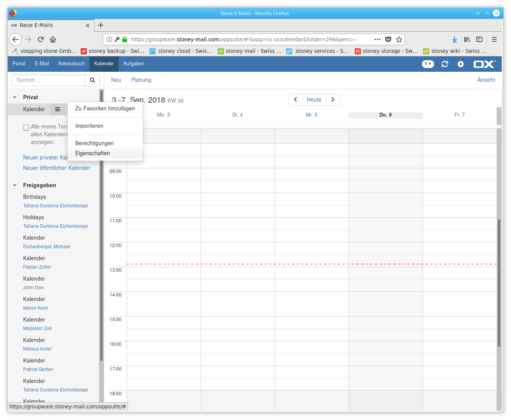Choose Importieren in the context menu

(x=89, y=126)
